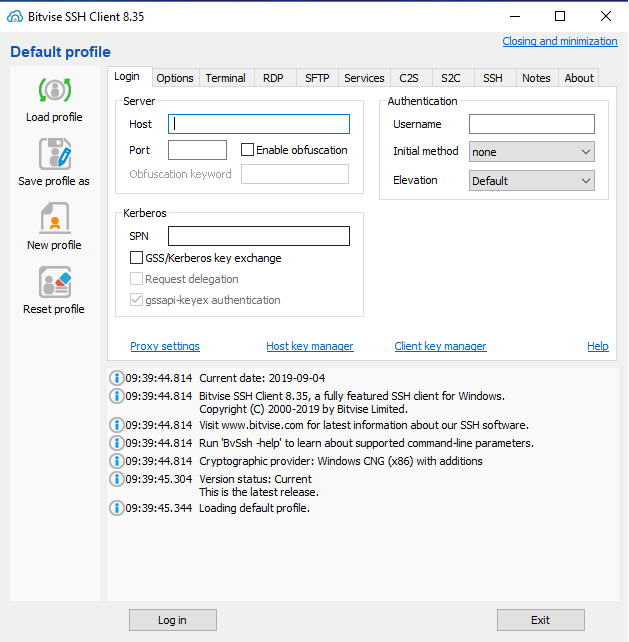Click the 'Default profile' heading
This screenshot has width=629, height=642.
click(60, 52)
